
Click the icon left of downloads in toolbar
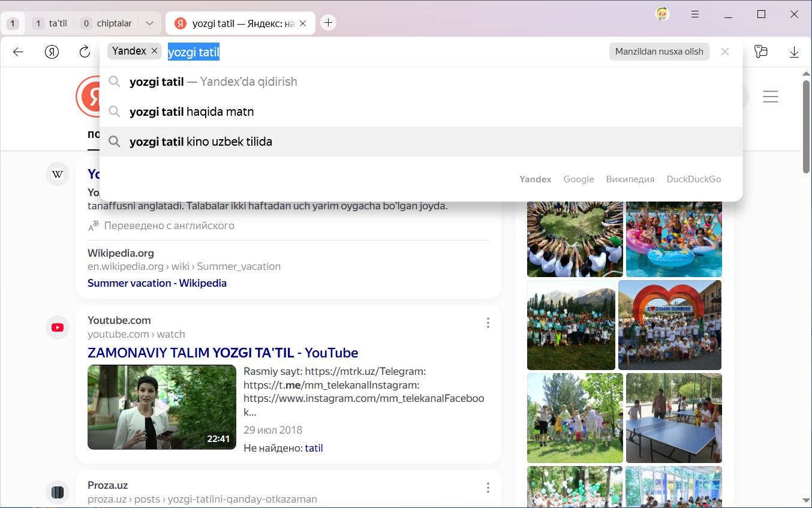(760, 52)
